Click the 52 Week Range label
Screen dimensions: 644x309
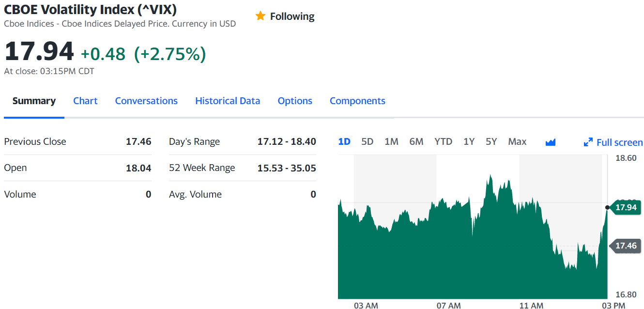coord(202,168)
